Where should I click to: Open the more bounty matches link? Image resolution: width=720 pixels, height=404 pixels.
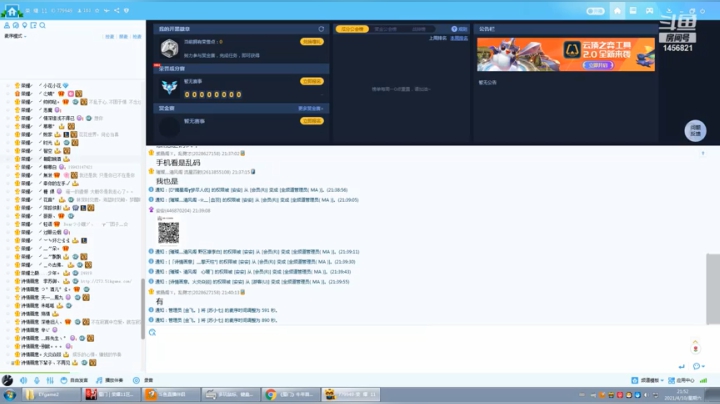pyautogui.click(x=311, y=108)
